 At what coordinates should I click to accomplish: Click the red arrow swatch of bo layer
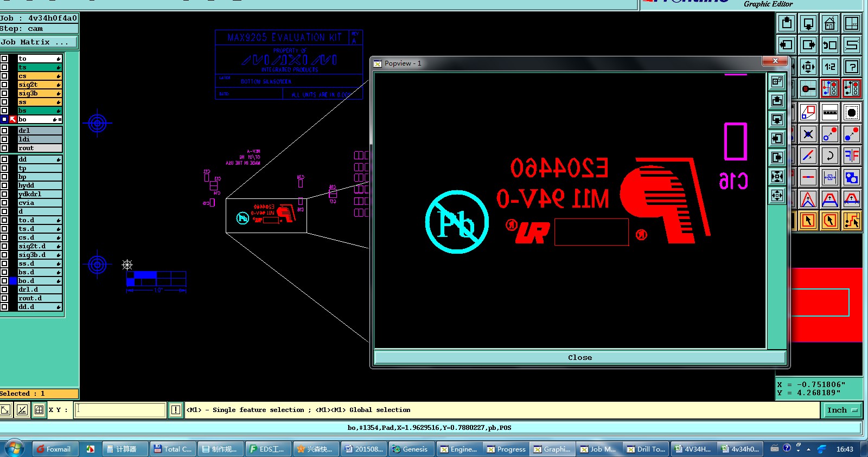click(13, 119)
